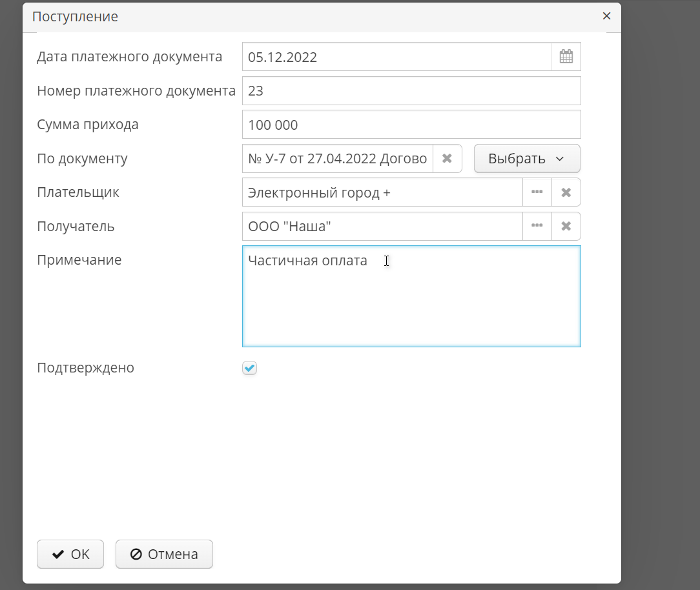Clear the Плательщик field using its X icon

(x=566, y=192)
